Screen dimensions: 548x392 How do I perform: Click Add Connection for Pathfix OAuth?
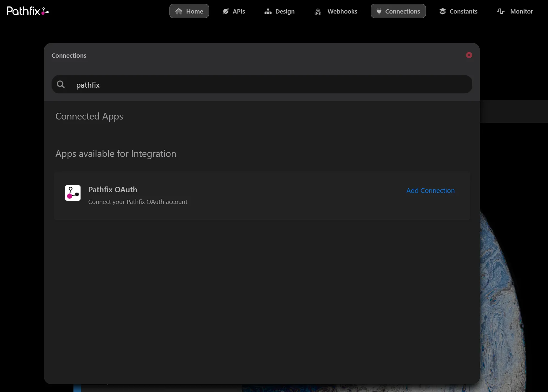430,191
